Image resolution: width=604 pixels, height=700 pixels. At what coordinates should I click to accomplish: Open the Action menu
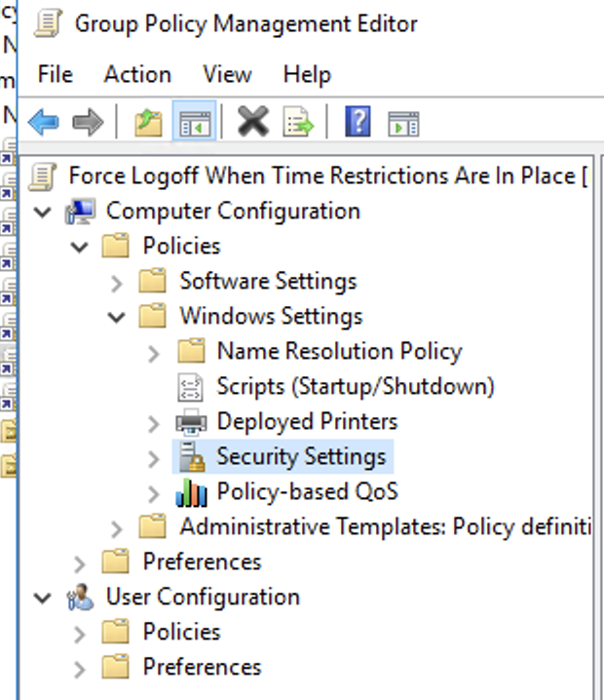click(137, 74)
